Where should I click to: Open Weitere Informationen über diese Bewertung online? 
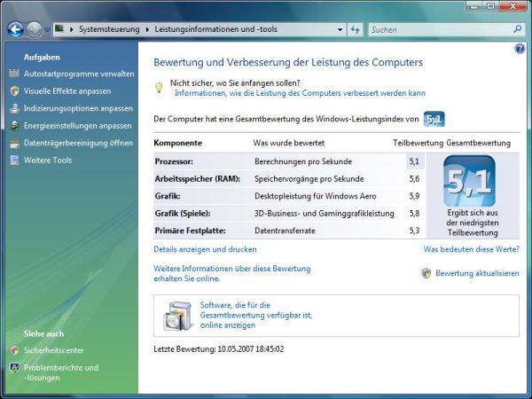tap(232, 273)
